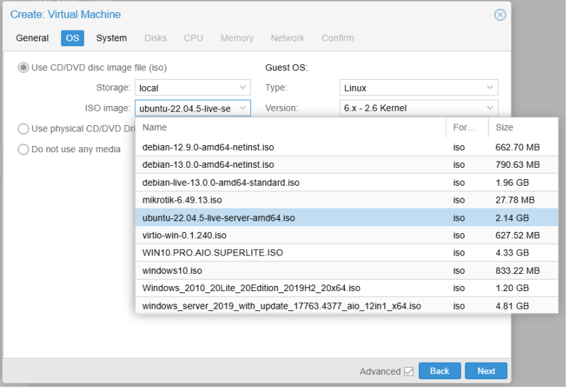Choose 'Do not use any media'

[23, 149]
